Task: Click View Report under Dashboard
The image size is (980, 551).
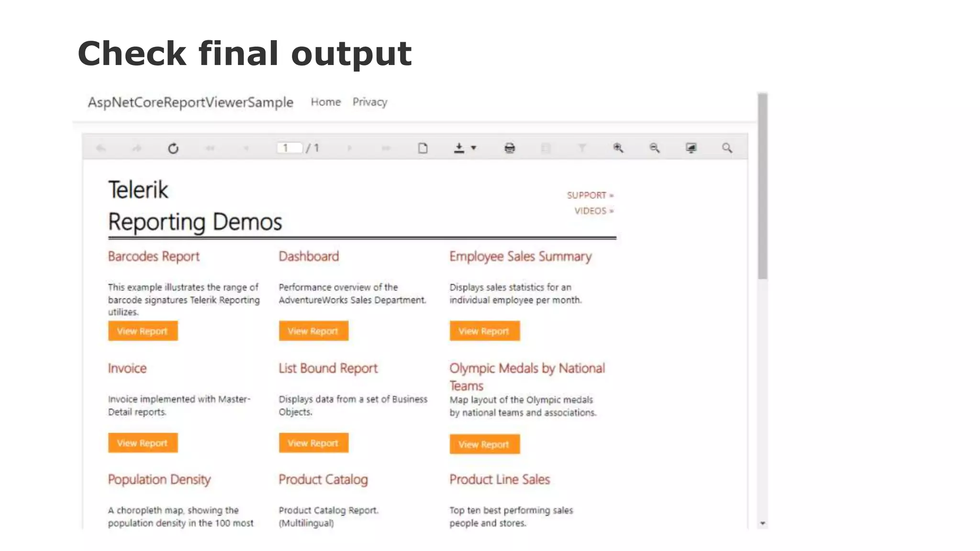Action: (313, 331)
